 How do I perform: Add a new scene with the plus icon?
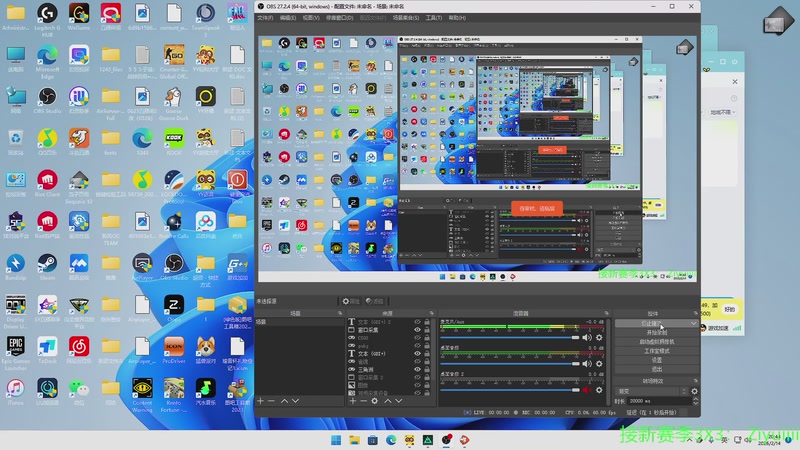tap(261, 401)
